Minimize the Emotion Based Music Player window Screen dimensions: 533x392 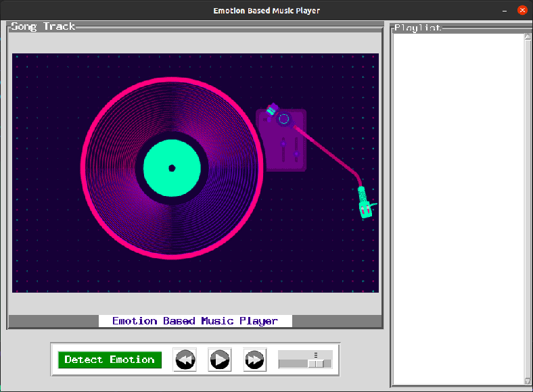(504, 10)
